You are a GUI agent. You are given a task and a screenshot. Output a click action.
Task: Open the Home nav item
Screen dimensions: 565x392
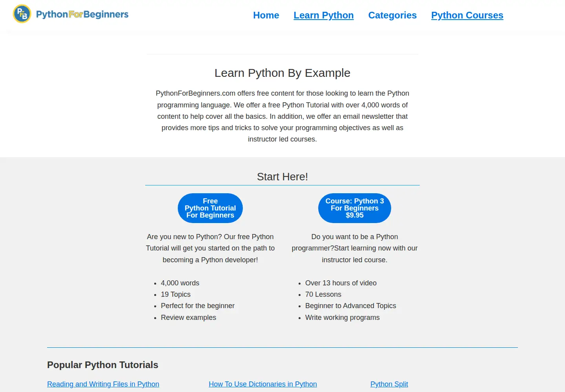click(x=266, y=15)
